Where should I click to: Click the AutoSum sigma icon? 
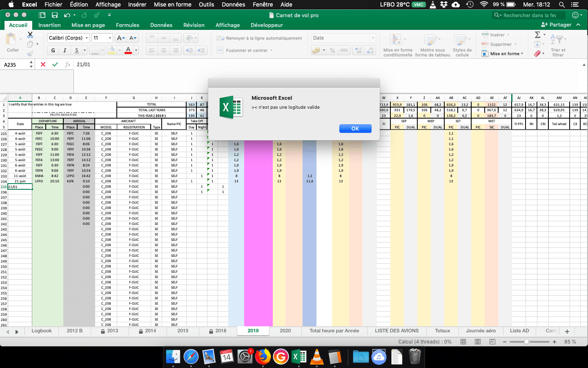[538, 35]
